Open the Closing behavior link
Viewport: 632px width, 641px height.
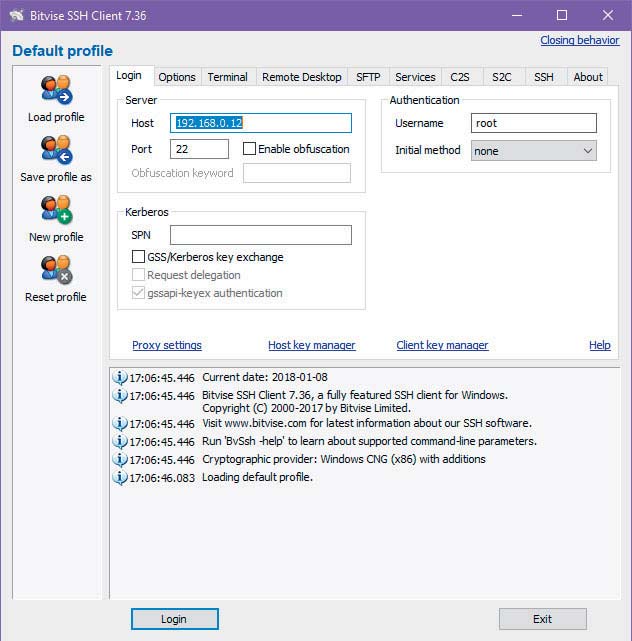(x=580, y=40)
